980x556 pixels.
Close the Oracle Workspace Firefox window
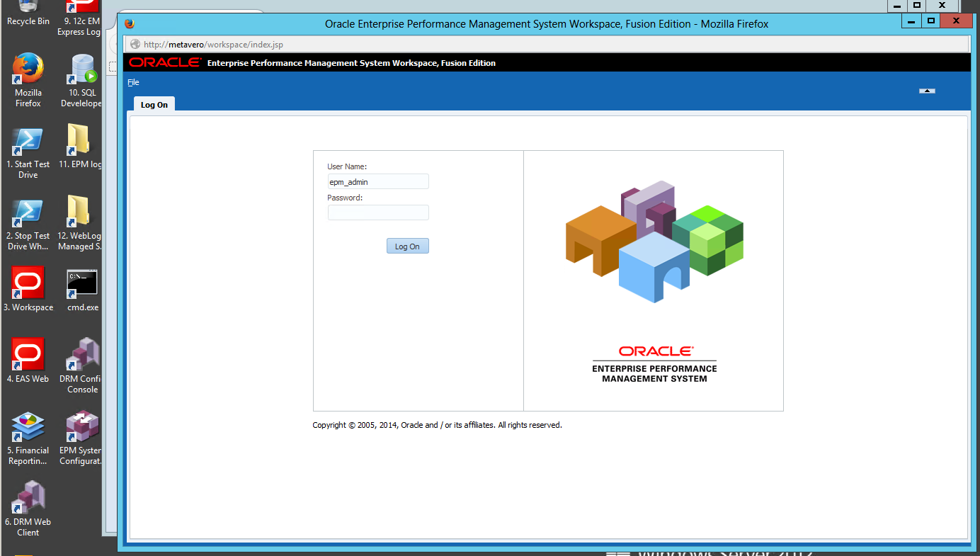coord(957,21)
